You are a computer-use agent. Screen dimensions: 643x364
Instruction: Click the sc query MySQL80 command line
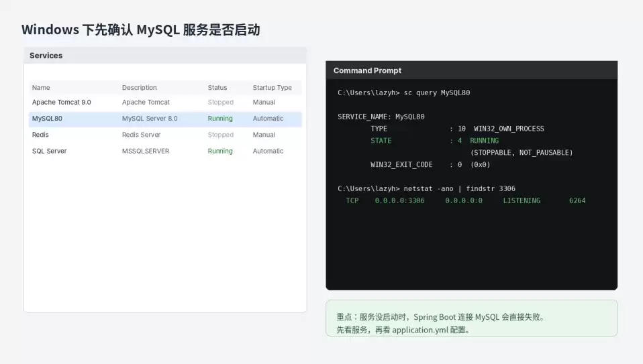[404, 93]
